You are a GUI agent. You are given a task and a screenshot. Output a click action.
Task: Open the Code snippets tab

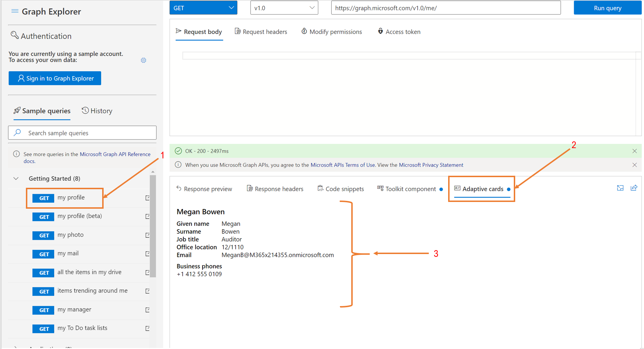[x=341, y=189]
